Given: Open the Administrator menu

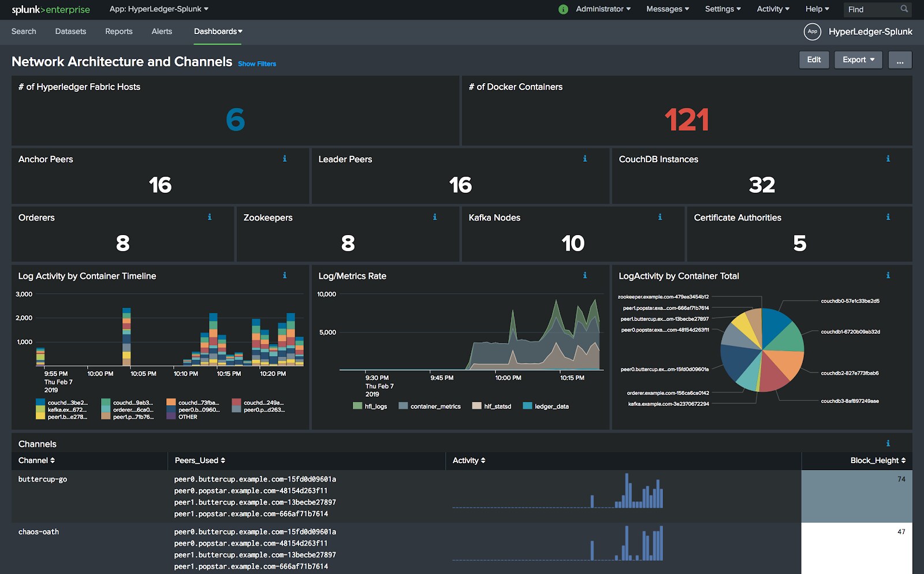Looking at the screenshot, I should [603, 9].
